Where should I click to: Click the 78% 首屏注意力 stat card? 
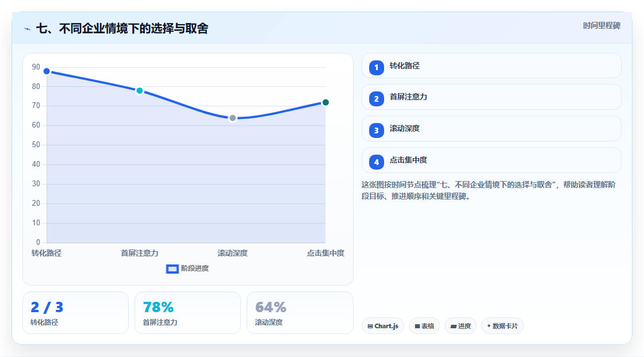tap(187, 313)
